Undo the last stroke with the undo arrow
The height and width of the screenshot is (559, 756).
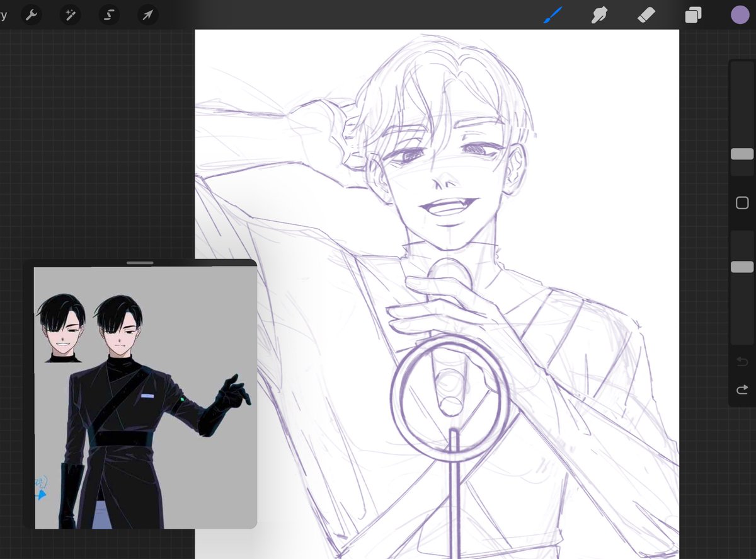click(x=742, y=361)
